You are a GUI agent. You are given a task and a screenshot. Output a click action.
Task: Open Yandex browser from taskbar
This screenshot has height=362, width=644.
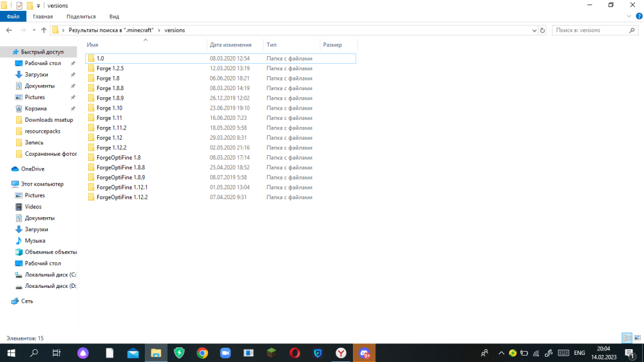pyautogui.click(x=341, y=353)
